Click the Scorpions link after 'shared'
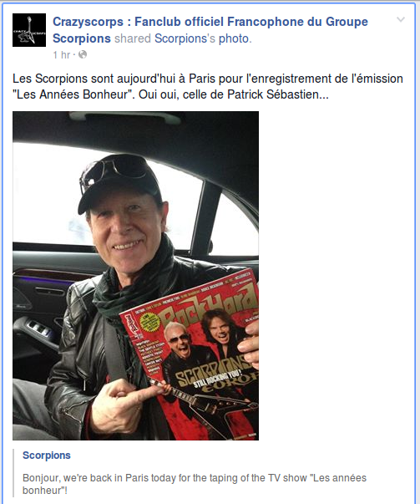The width and height of the screenshot is (420, 504). [x=180, y=38]
